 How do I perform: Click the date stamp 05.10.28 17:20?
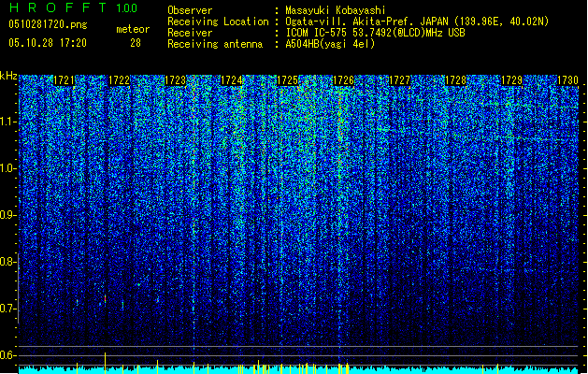pyautogui.click(x=48, y=43)
